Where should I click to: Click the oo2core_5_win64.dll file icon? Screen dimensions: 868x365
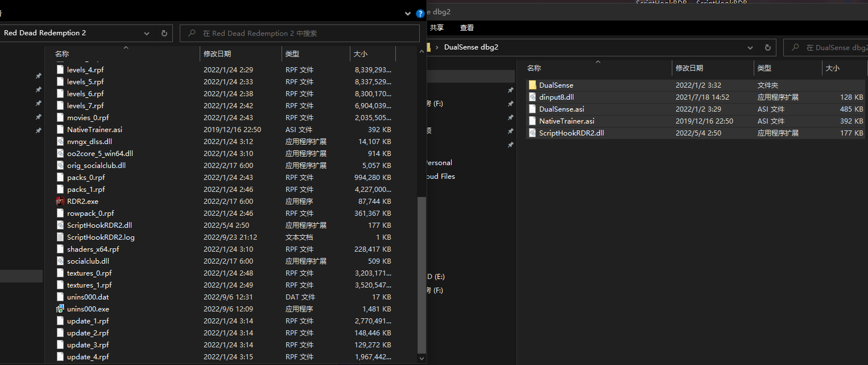pyautogui.click(x=60, y=153)
